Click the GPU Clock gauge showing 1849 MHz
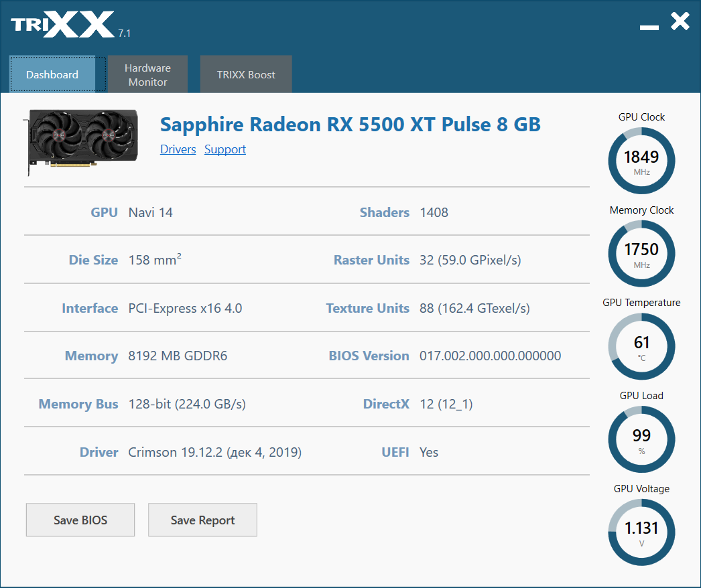Viewport: 701px width, 588px height. [641, 161]
